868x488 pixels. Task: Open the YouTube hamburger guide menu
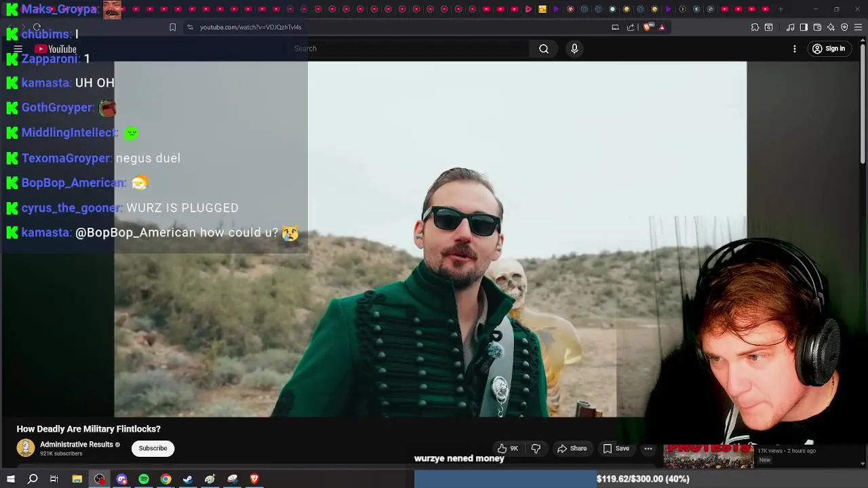click(18, 49)
